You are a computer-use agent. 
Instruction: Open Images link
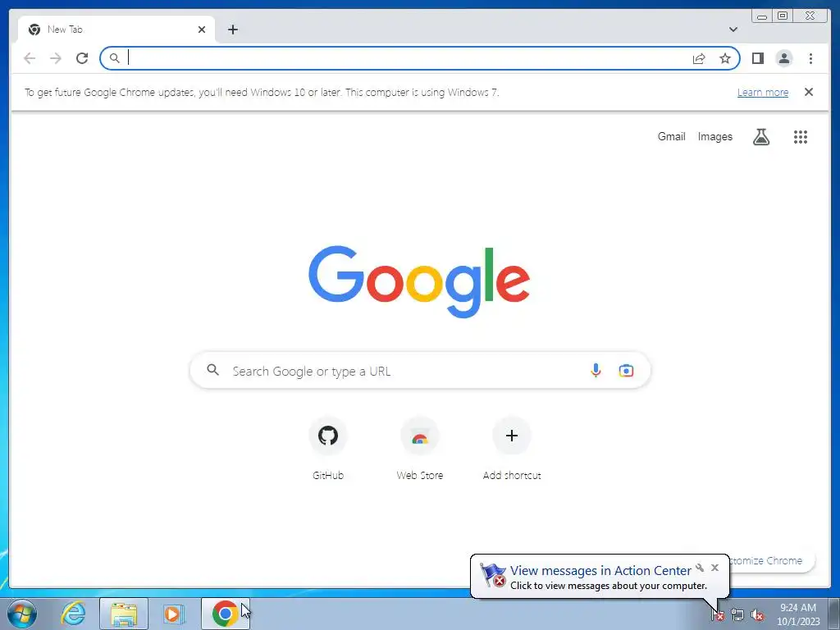point(714,137)
